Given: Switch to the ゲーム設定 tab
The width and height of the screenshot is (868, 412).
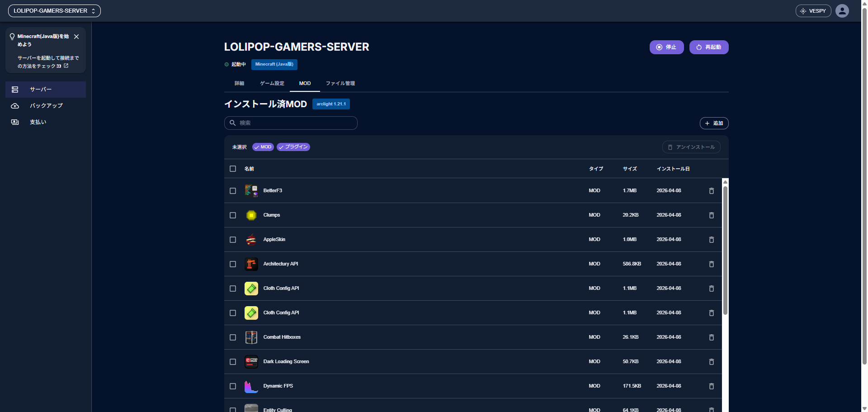Looking at the screenshot, I should [272, 83].
